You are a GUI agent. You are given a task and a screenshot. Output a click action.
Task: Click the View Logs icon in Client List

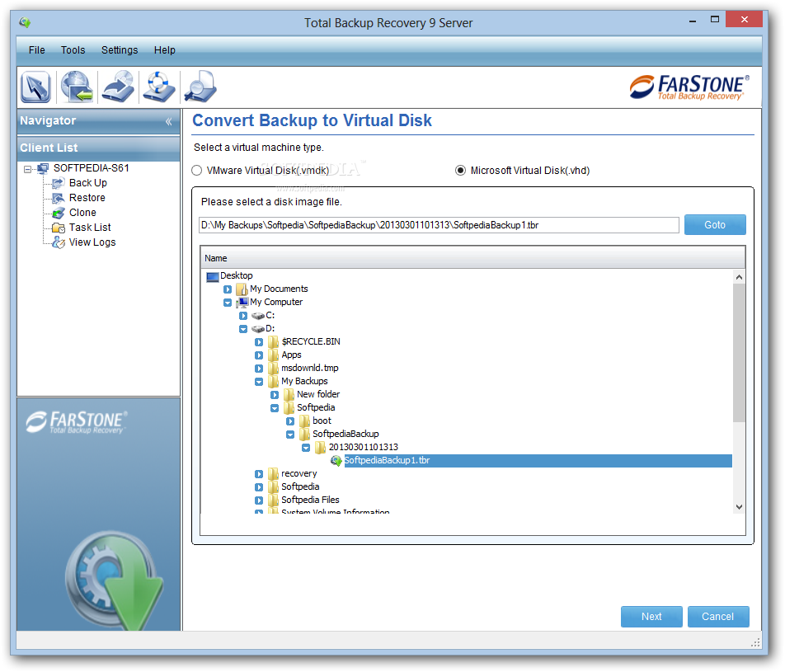tap(59, 242)
